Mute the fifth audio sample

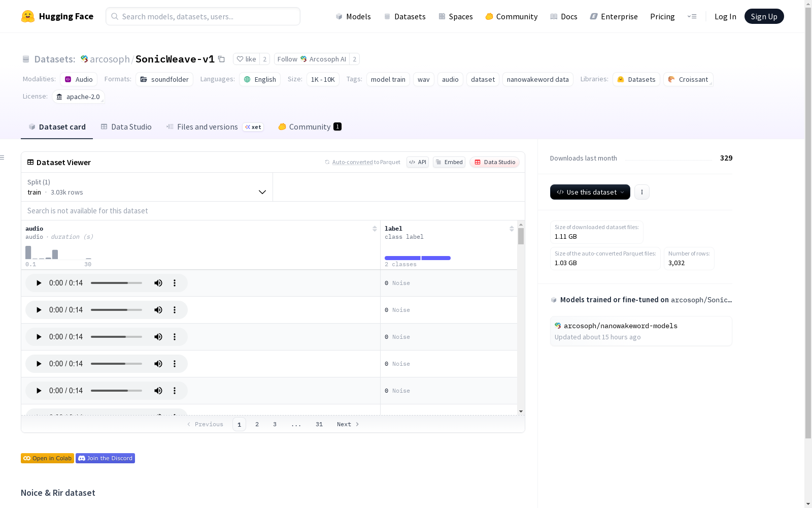pos(158,391)
